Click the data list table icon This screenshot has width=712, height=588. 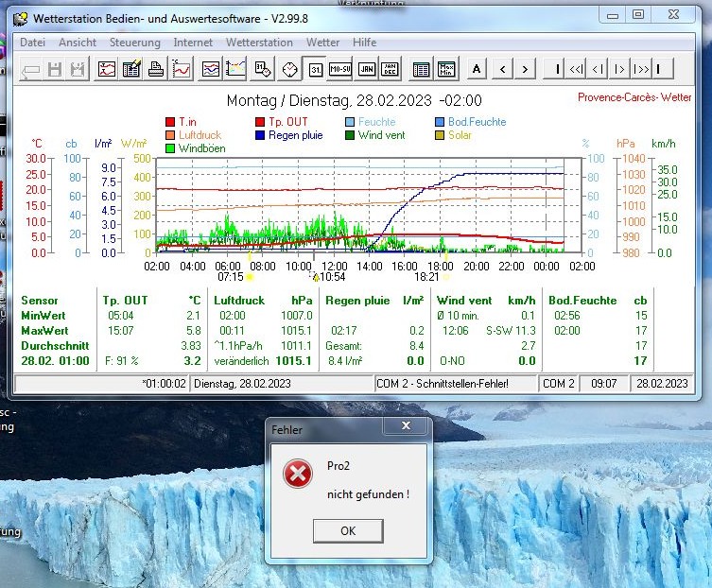point(421,69)
